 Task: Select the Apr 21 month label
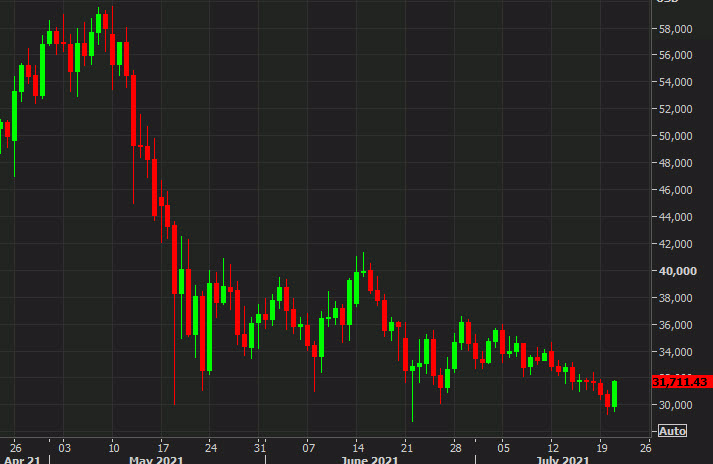point(22,460)
